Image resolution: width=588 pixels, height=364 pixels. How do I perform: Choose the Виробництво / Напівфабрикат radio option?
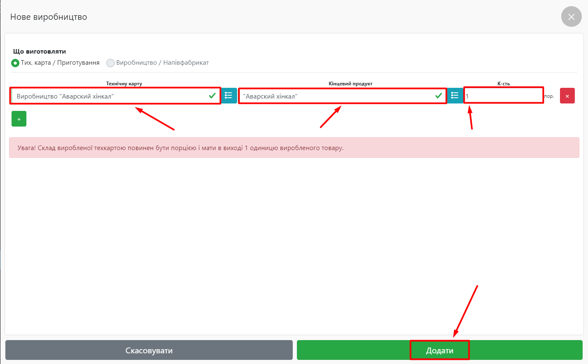coord(111,63)
